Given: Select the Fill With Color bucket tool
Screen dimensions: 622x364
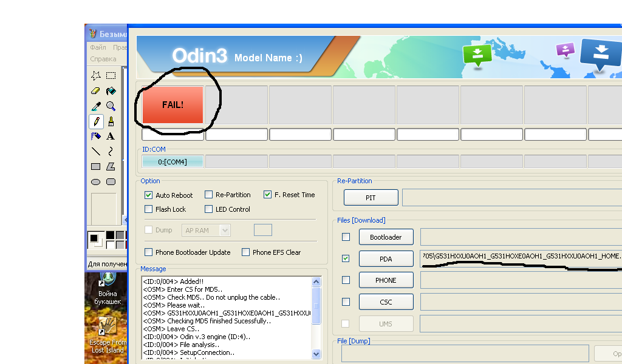Looking at the screenshot, I should click(111, 91).
